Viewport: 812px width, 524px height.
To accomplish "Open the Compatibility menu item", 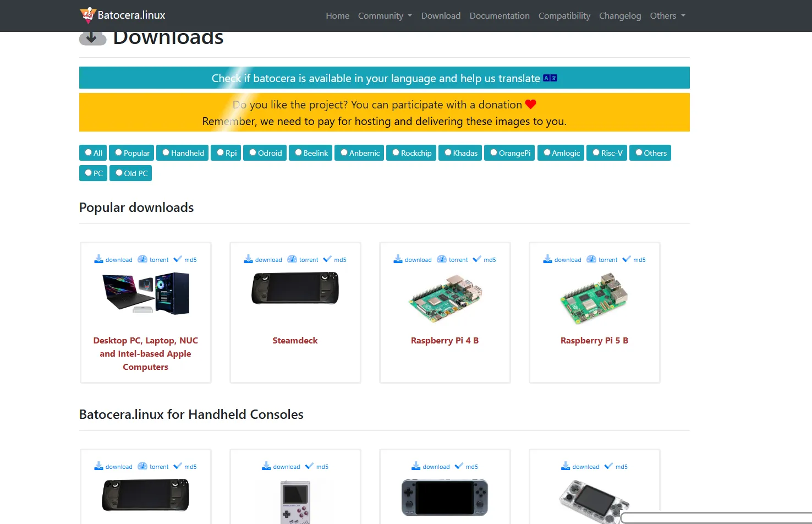I will (564, 15).
